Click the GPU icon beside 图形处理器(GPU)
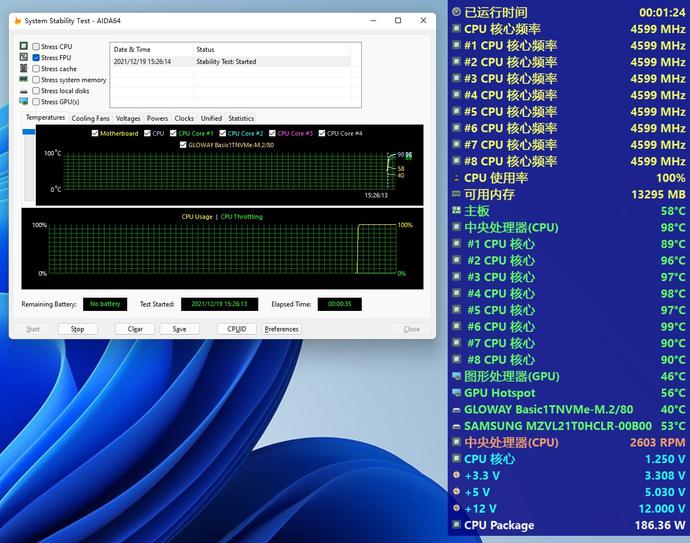 pos(456,376)
